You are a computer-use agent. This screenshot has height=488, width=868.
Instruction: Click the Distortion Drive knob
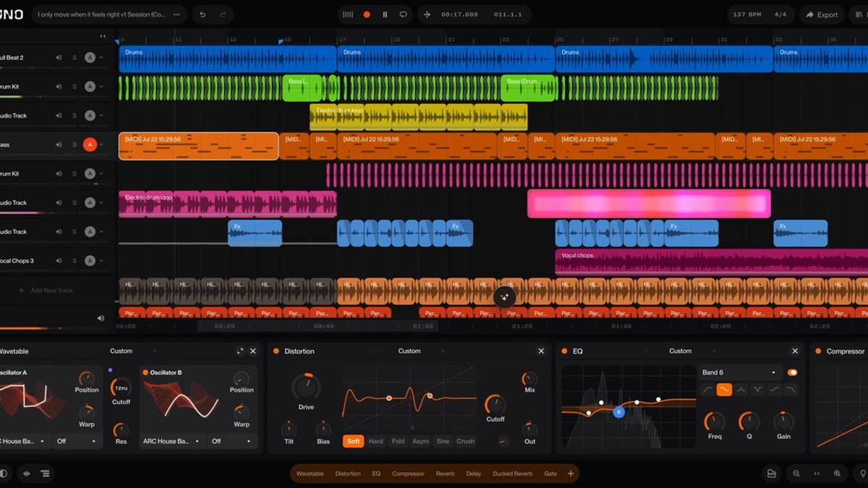point(306,388)
